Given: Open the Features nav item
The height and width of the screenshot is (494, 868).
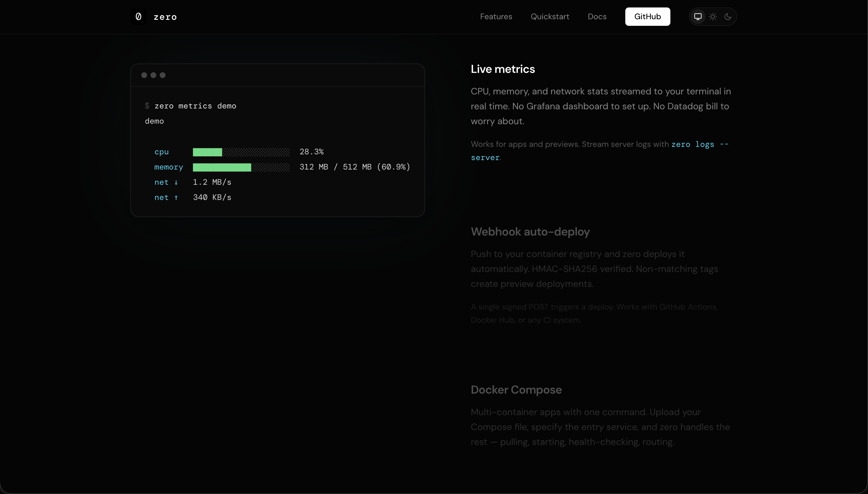Looking at the screenshot, I should pyautogui.click(x=496, y=17).
